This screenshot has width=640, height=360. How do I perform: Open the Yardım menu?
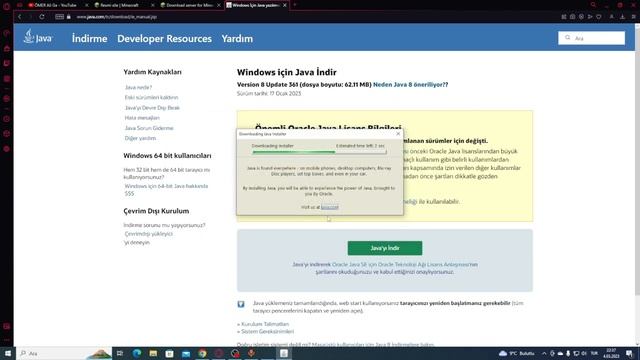click(x=237, y=38)
